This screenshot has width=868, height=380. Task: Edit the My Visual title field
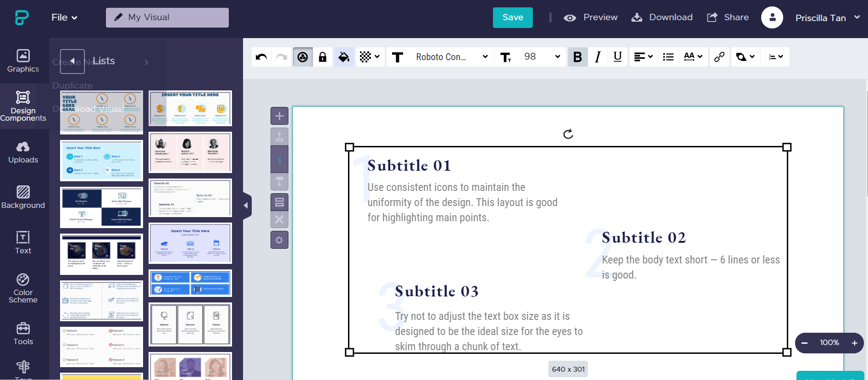(x=167, y=17)
